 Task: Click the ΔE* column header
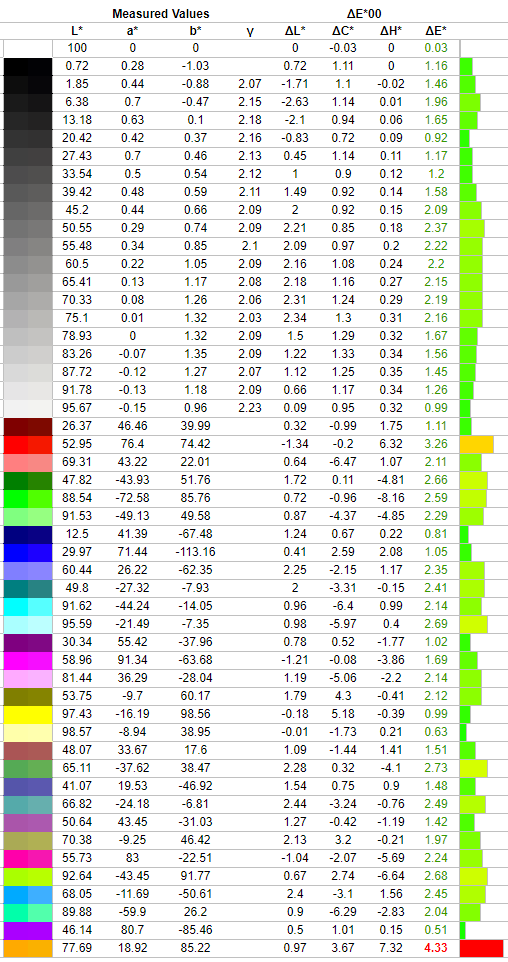tap(436, 31)
